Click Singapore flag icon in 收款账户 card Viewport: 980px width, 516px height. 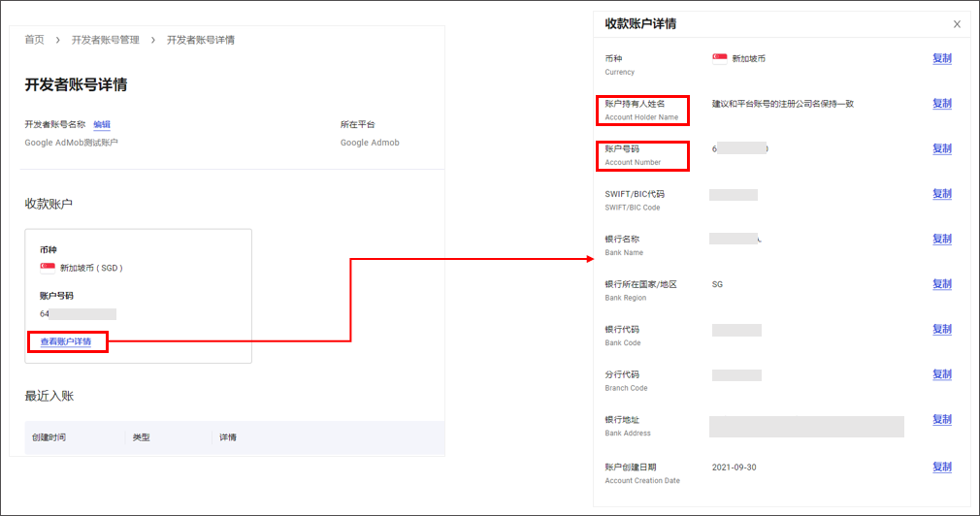pyautogui.click(x=48, y=268)
